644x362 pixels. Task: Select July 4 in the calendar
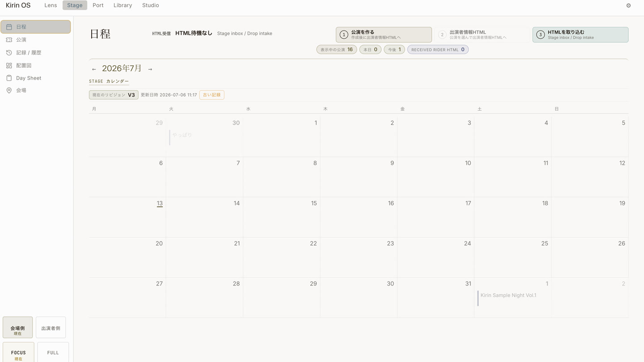[513, 136]
